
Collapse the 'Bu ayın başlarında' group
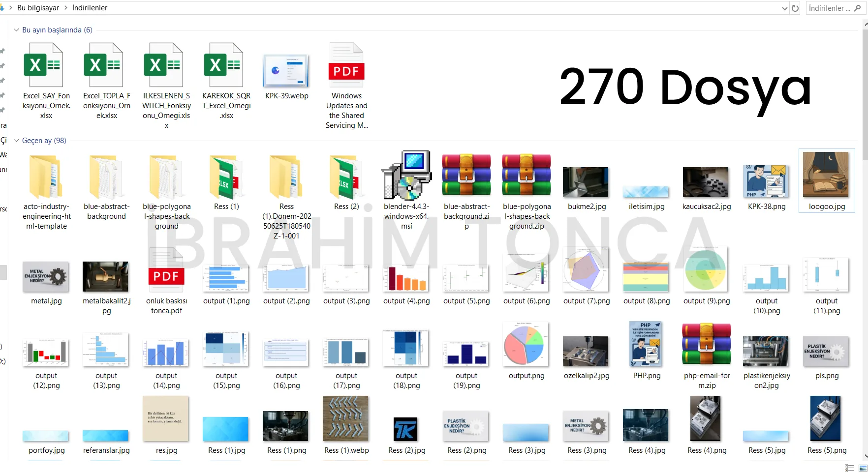click(16, 30)
